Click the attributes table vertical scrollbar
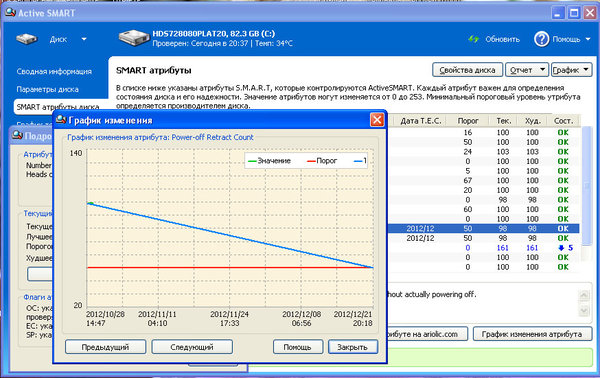 pyautogui.click(x=587, y=187)
